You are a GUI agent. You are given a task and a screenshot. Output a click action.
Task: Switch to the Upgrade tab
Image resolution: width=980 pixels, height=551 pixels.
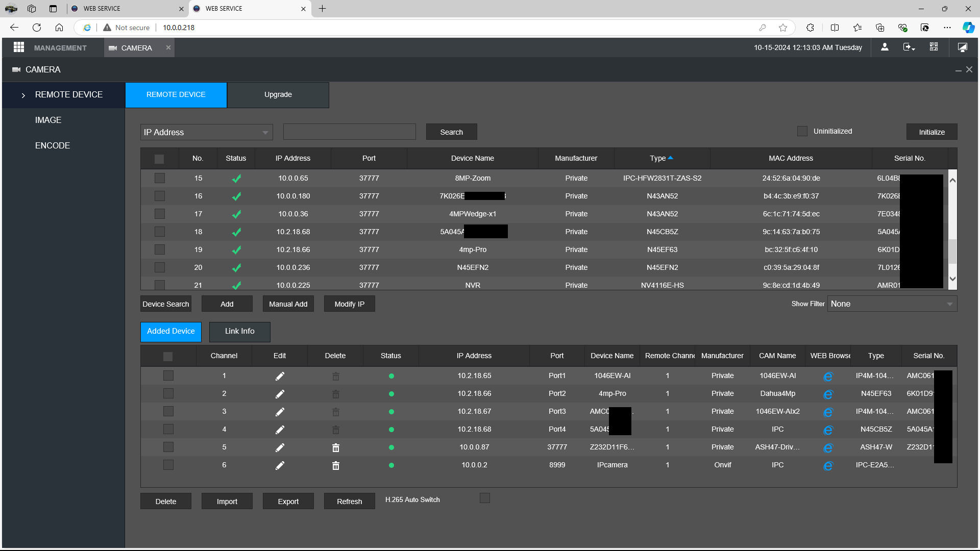click(x=278, y=95)
